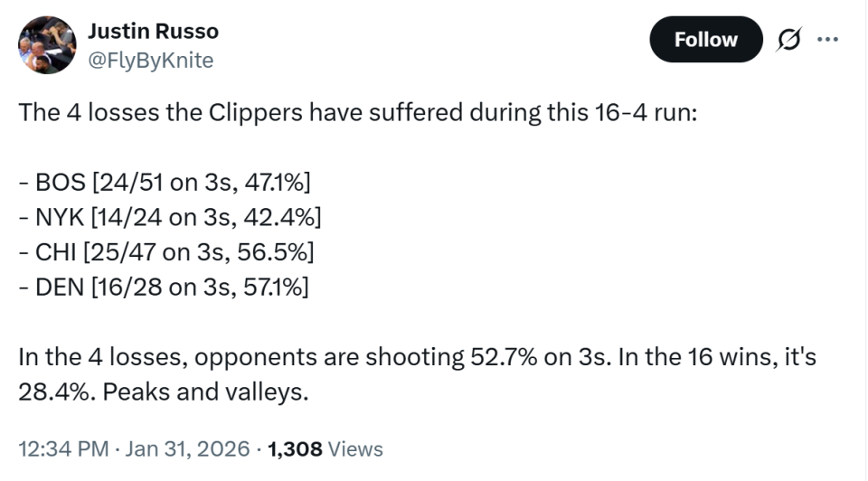868x481 pixels.
Task: Click the CHI 25/47 three-point line
Action: 166,250
